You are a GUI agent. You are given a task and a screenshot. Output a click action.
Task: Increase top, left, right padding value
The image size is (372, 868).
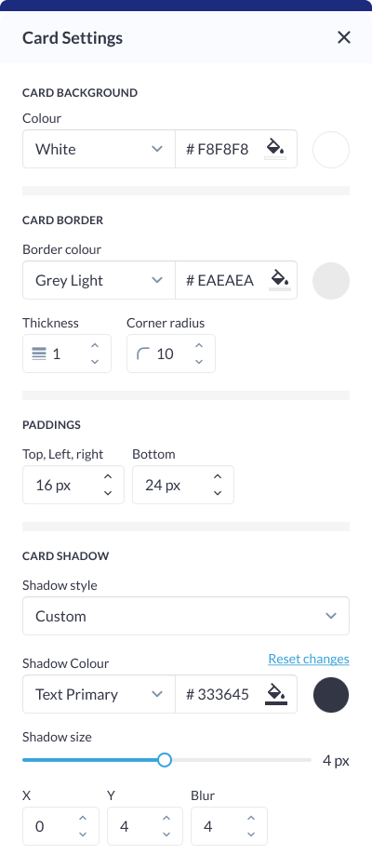tap(108, 476)
